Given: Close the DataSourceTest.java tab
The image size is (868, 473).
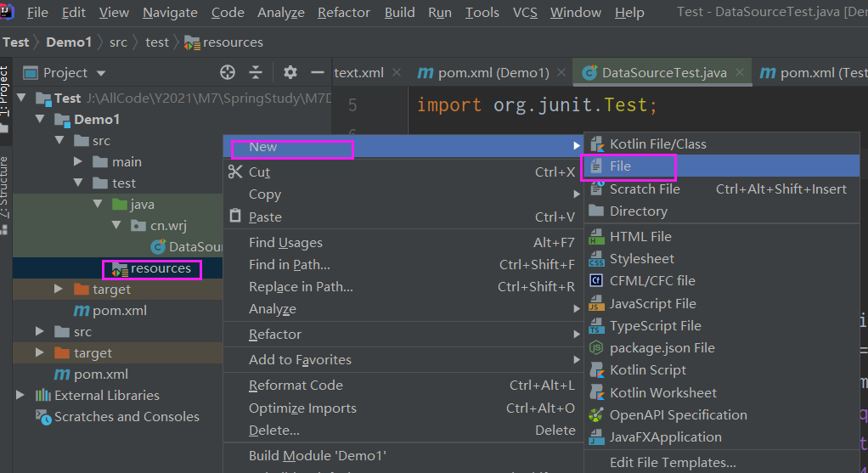Looking at the screenshot, I should point(740,72).
